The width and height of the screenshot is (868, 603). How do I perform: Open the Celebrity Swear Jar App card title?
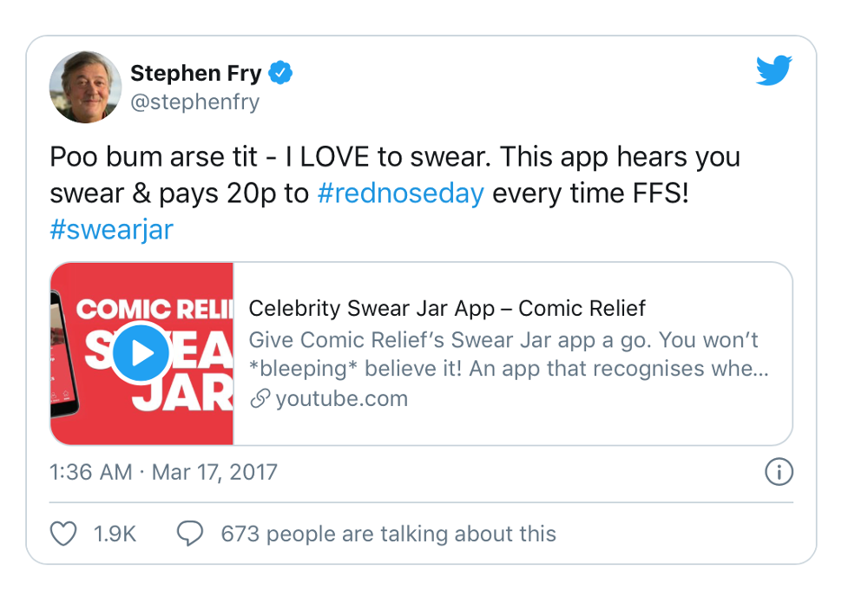coord(447,308)
